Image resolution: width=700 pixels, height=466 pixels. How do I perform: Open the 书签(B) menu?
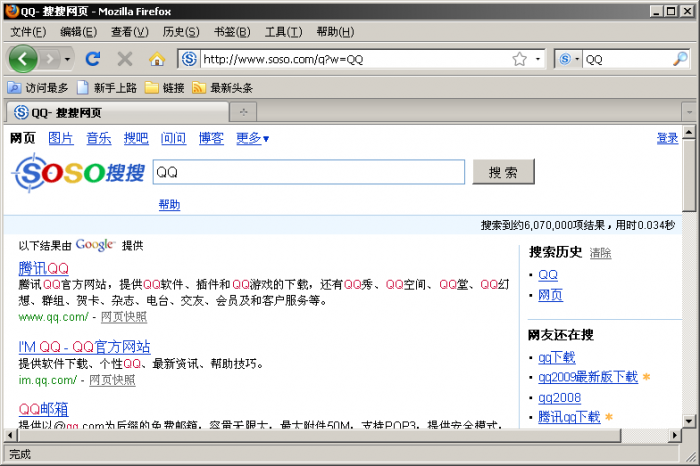[232, 32]
